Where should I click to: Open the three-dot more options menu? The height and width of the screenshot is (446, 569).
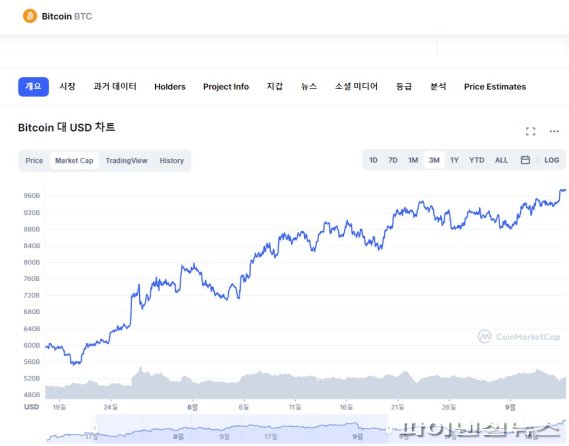tap(554, 131)
